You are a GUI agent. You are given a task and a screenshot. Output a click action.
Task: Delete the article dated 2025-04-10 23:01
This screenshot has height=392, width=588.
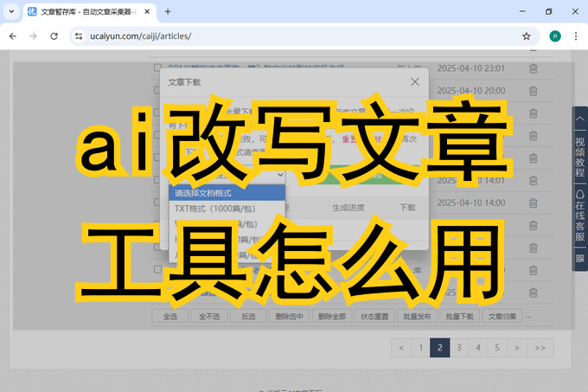533,68
